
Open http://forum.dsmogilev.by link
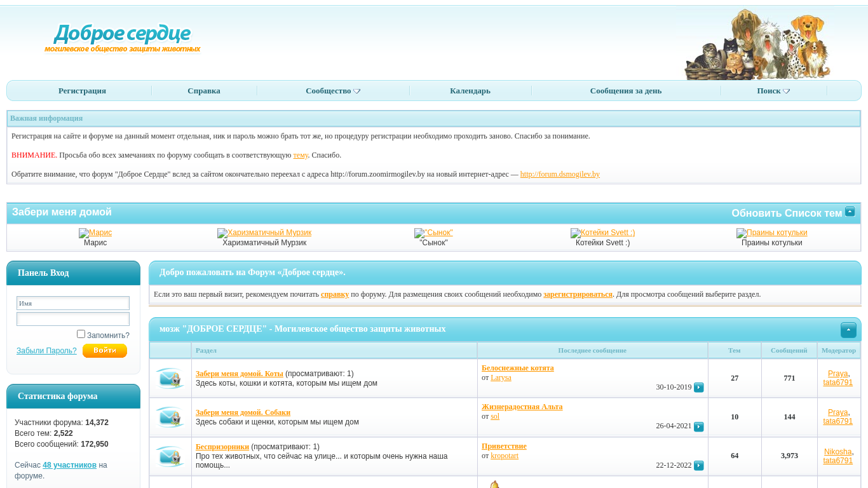(560, 174)
